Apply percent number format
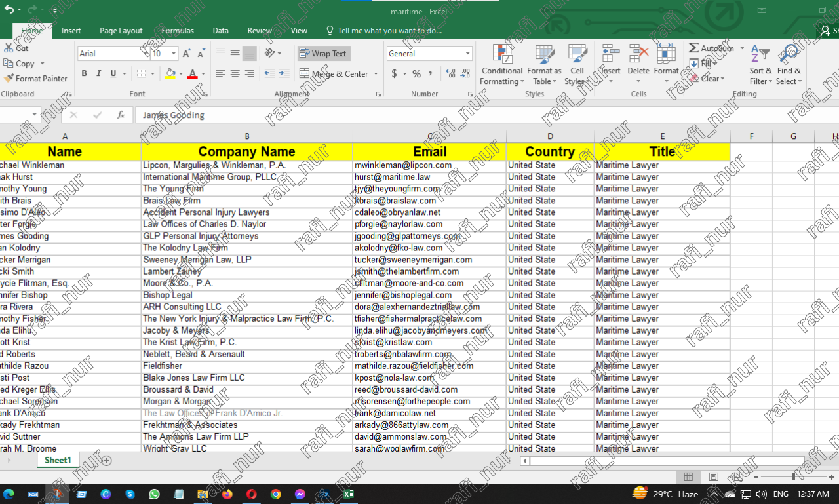Viewport: 839px width, 504px height. click(416, 73)
